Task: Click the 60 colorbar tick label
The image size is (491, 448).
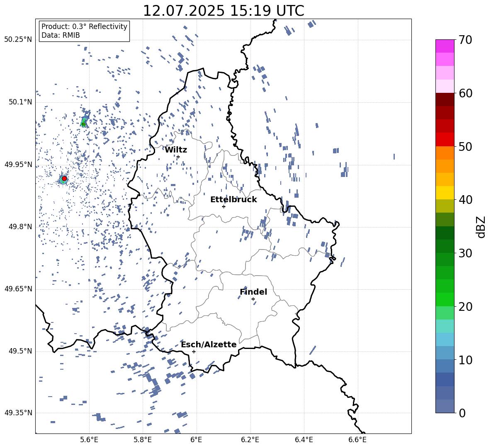Action: (x=465, y=93)
